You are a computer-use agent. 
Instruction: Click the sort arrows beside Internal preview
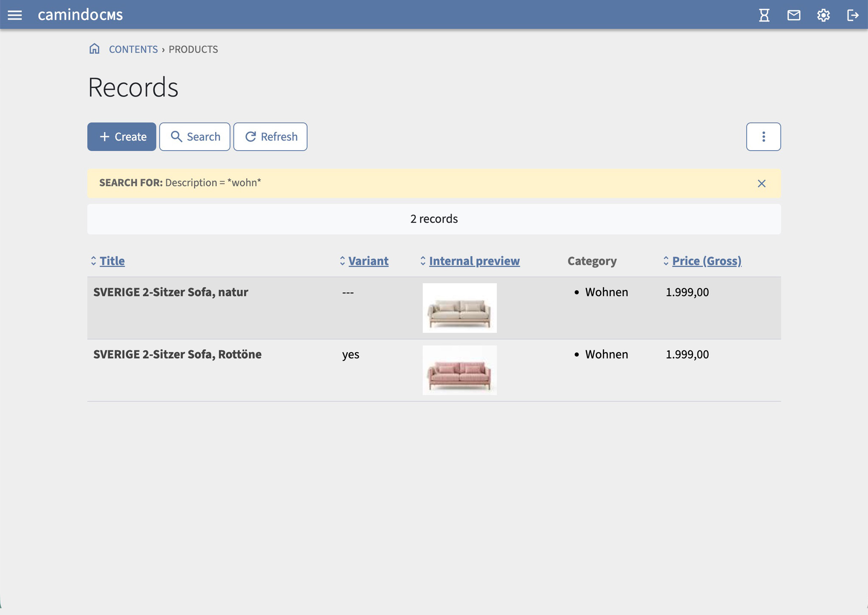click(x=423, y=261)
